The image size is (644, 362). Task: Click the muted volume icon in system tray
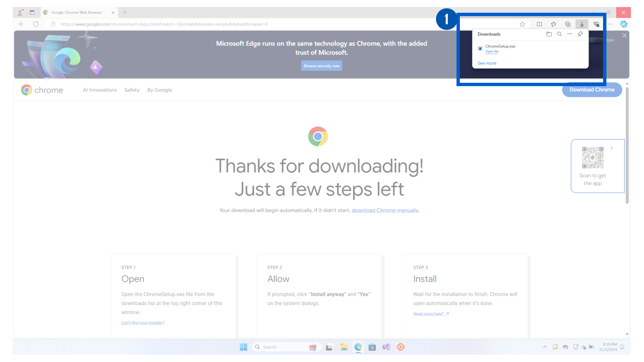(x=584, y=347)
